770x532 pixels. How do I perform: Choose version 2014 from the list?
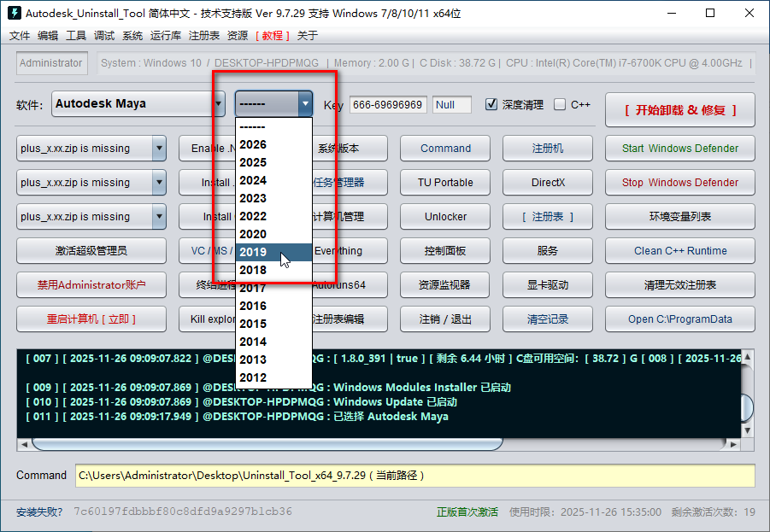(x=273, y=342)
